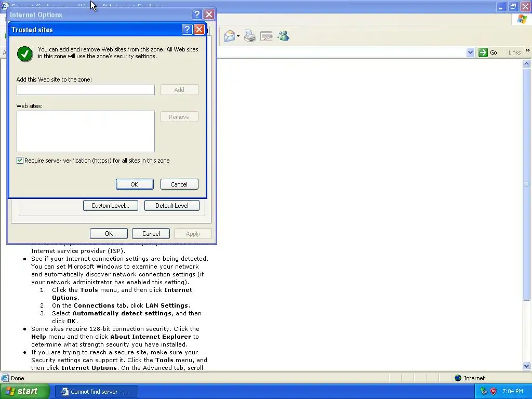Click the Print toolbar icon
Viewport: 532px width, 399px height.
[250, 36]
